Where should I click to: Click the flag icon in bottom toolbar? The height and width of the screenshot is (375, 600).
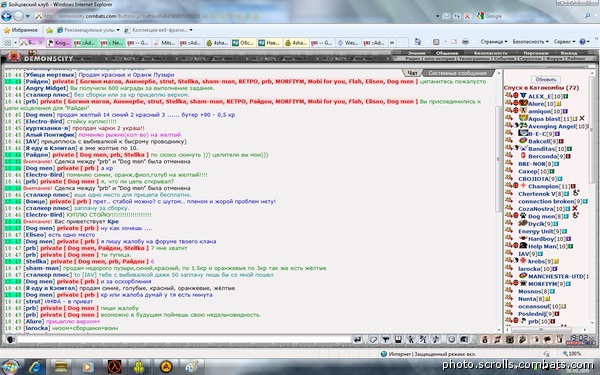(x=548, y=339)
